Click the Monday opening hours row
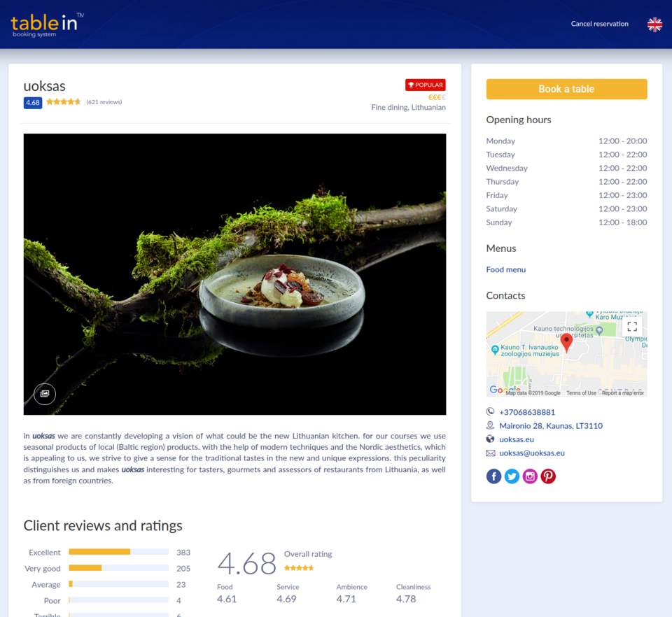 click(566, 141)
